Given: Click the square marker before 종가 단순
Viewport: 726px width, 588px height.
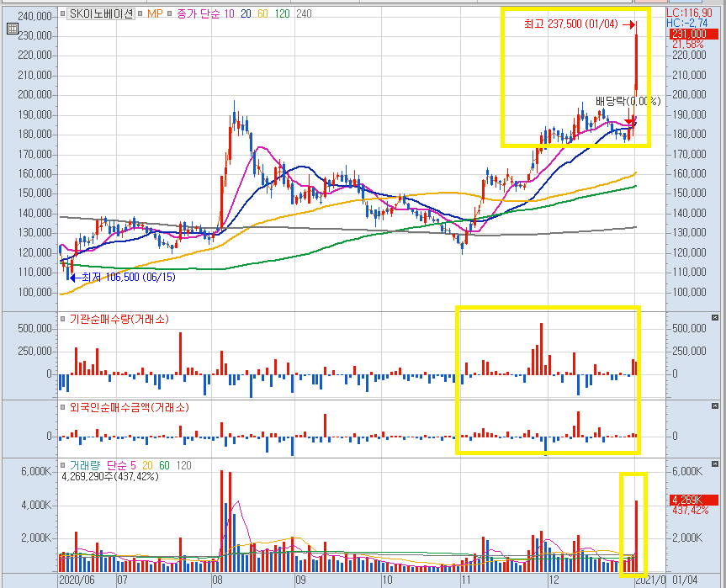Looking at the screenshot, I should (170, 14).
